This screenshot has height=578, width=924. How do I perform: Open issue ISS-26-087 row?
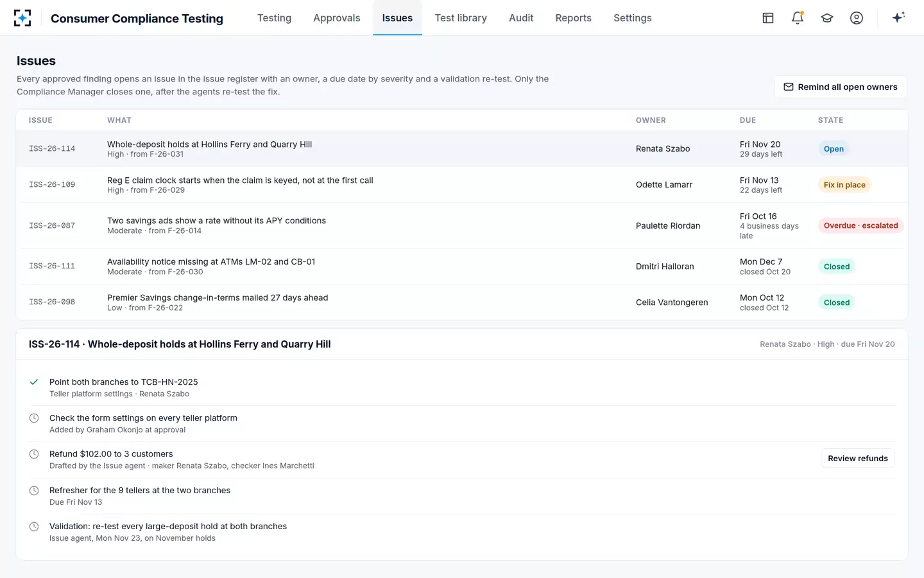pos(462,226)
